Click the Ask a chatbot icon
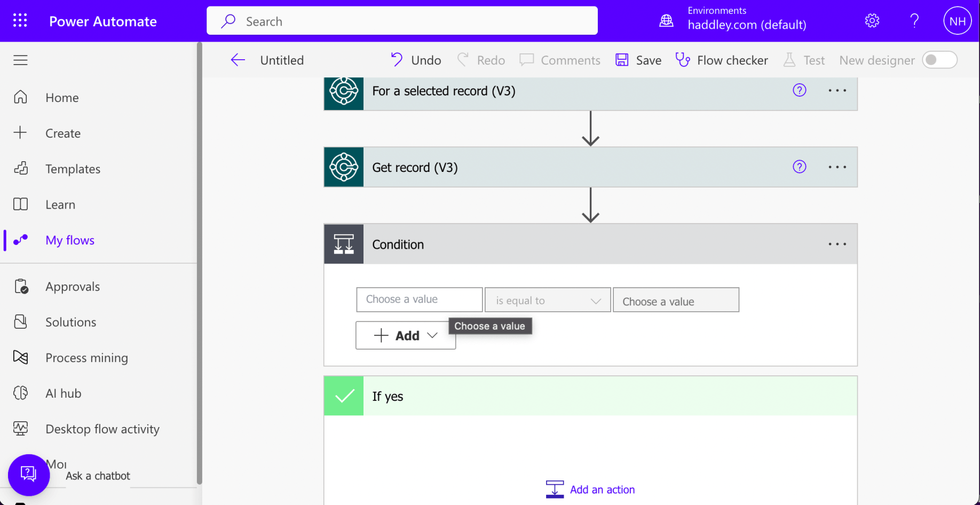This screenshot has height=505, width=980. [x=28, y=474]
